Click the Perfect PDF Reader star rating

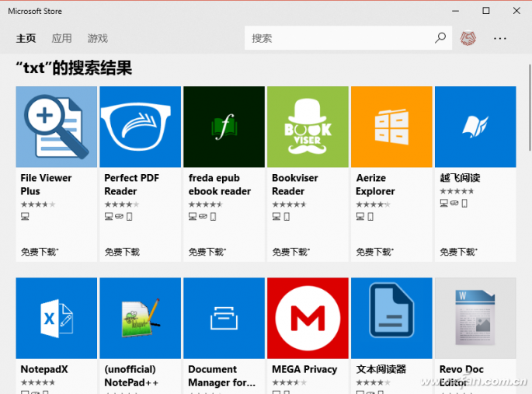122,204
